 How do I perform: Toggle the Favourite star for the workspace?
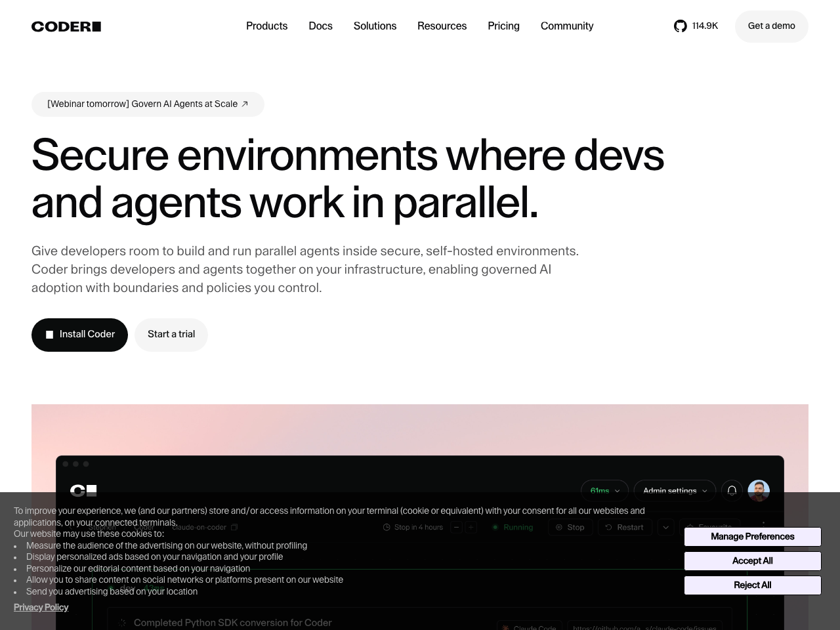pyautogui.click(x=709, y=527)
